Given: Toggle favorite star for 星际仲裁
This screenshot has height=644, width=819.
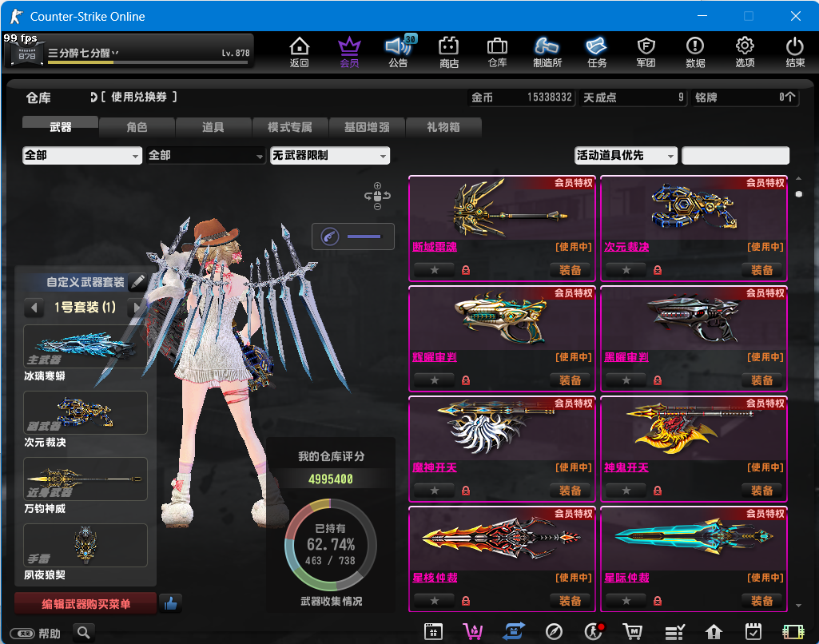Looking at the screenshot, I should coord(626,601).
